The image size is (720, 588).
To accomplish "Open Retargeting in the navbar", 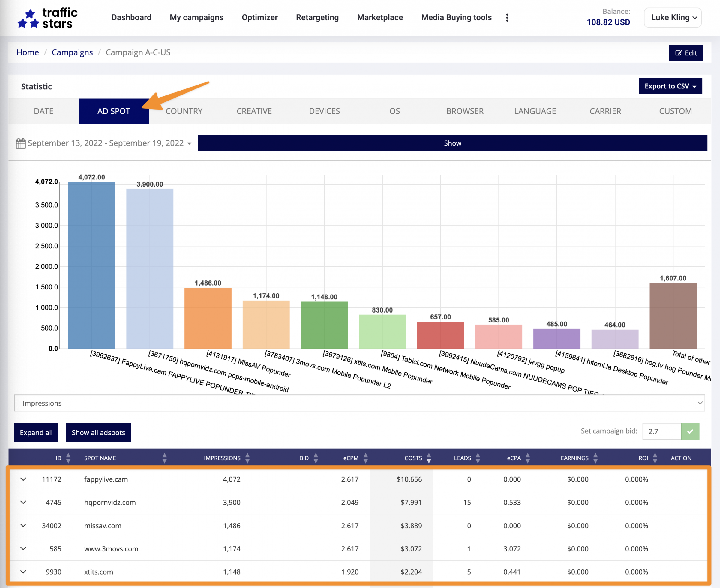I will (317, 18).
